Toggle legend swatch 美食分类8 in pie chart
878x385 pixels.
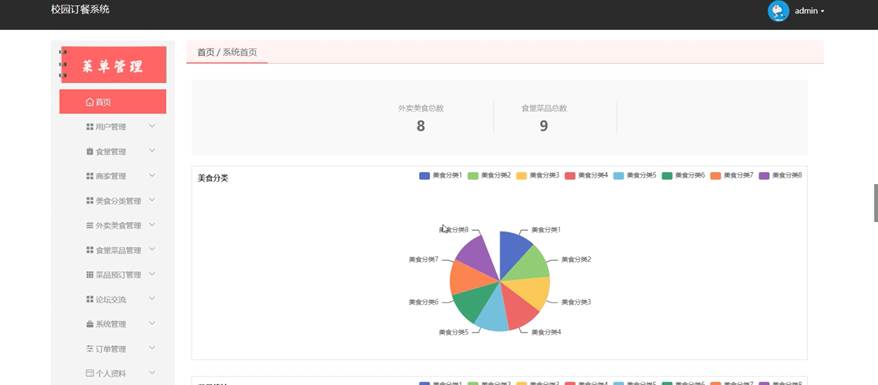(764, 176)
